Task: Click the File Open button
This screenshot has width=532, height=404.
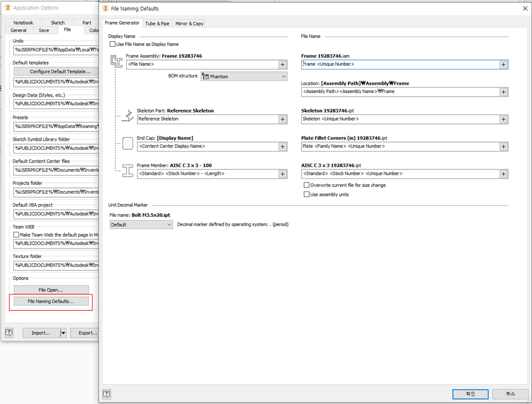Action: point(51,289)
